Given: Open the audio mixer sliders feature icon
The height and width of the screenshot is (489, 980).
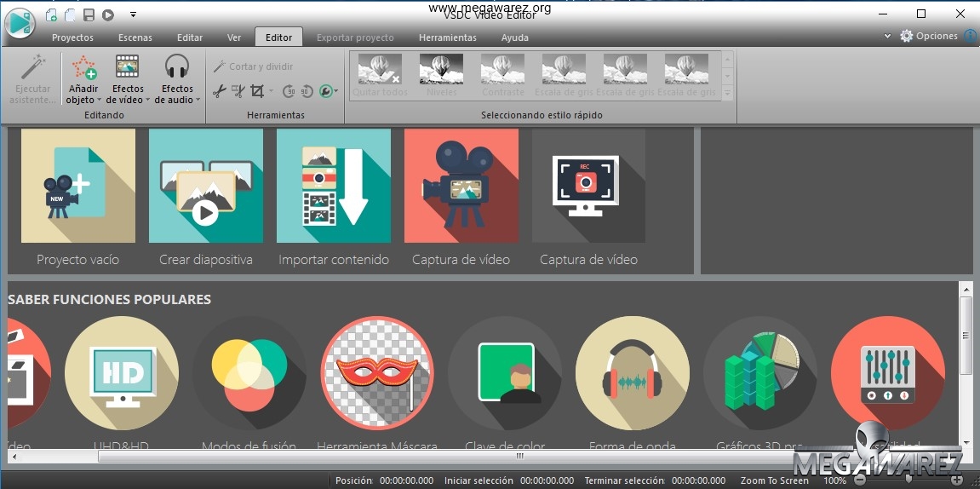Looking at the screenshot, I should 887,373.
